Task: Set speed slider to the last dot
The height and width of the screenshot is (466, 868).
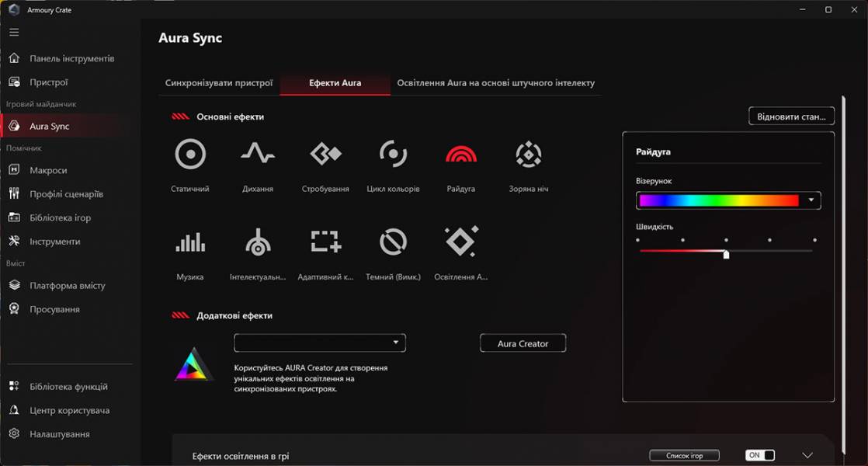Action: click(x=815, y=240)
